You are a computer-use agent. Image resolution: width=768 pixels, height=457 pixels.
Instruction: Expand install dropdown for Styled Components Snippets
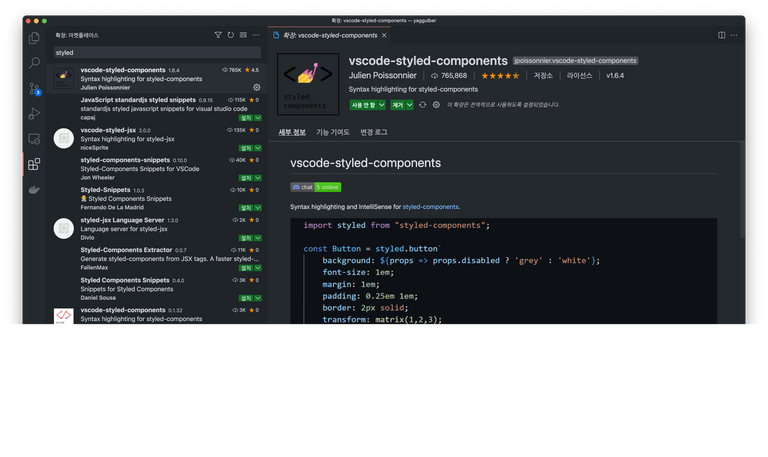(258, 298)
